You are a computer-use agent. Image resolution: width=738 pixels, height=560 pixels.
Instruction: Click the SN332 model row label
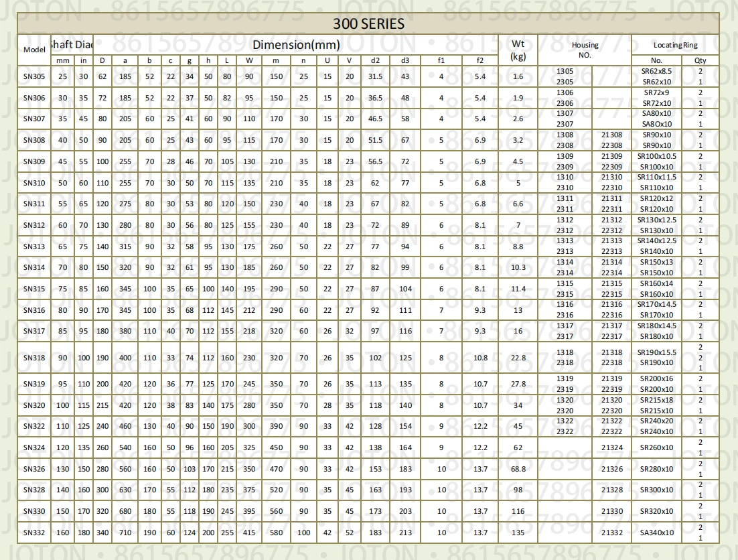click(34, 533)
